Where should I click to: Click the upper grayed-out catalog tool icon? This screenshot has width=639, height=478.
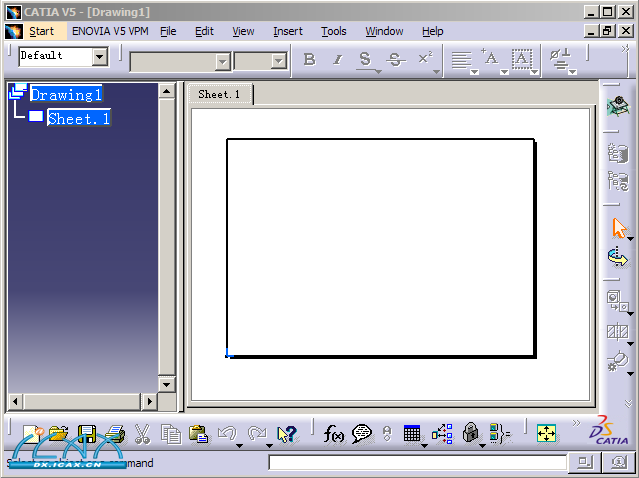point(618,153)
